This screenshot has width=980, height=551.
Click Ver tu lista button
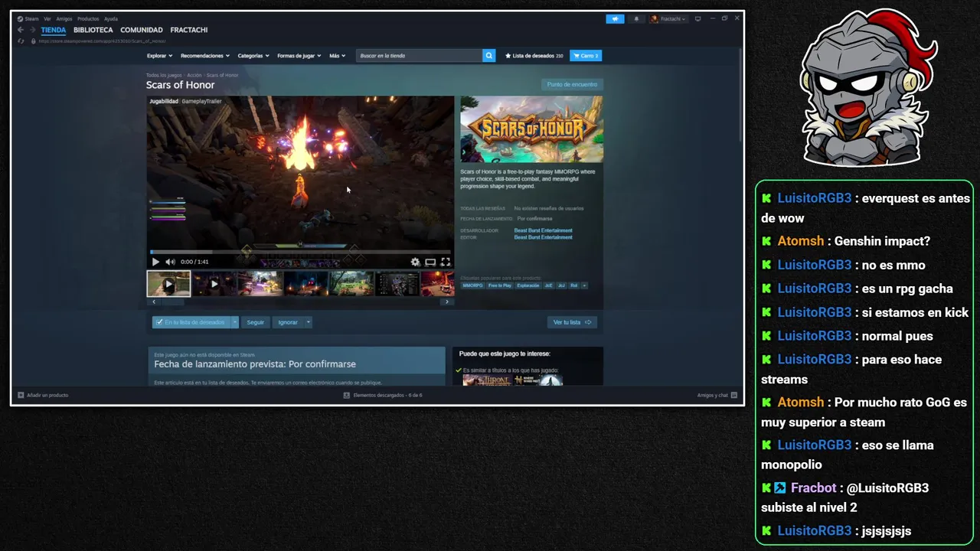(572, 322)
